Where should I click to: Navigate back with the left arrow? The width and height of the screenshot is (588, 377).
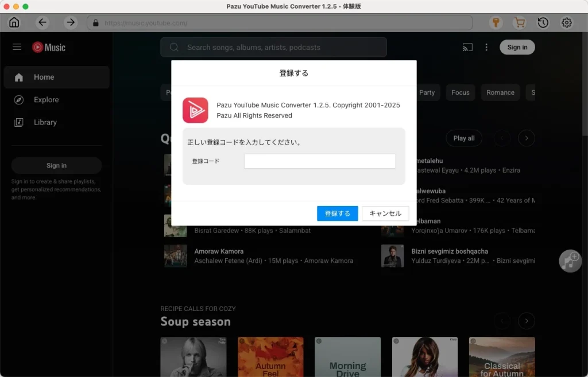click(x=42, y=22)
